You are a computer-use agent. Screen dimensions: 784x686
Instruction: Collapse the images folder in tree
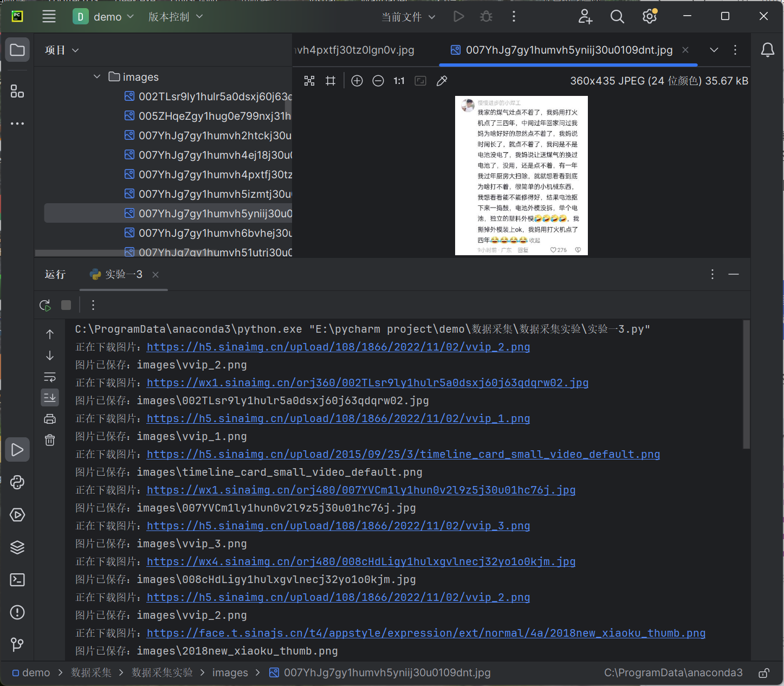tap(97, 77)
